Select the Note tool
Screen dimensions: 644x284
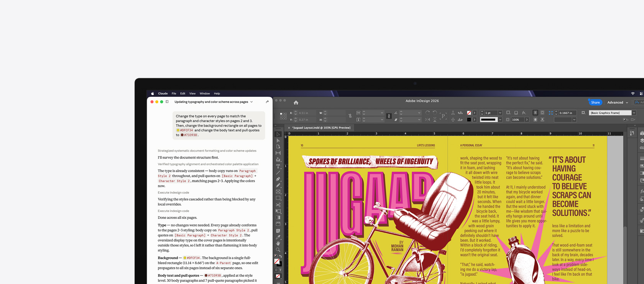pos(278,231)
